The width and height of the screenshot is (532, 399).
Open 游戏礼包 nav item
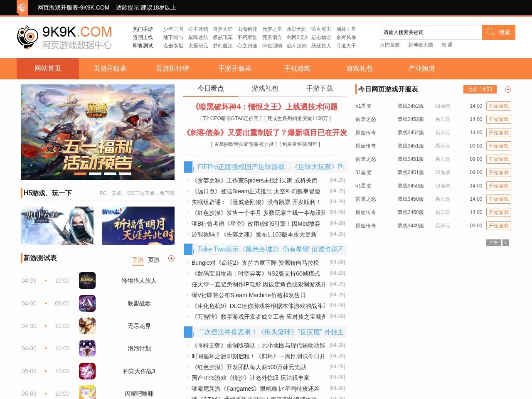(360, 69)
